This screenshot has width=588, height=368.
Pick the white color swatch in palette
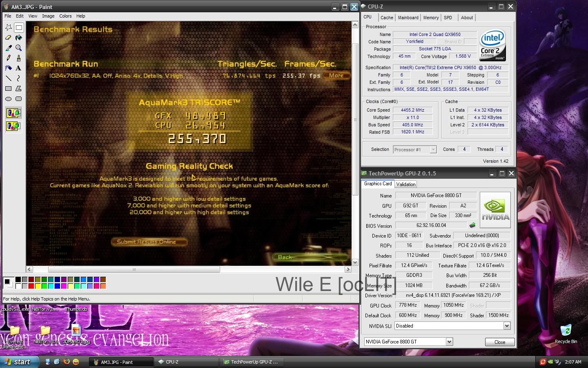[18, 286]
